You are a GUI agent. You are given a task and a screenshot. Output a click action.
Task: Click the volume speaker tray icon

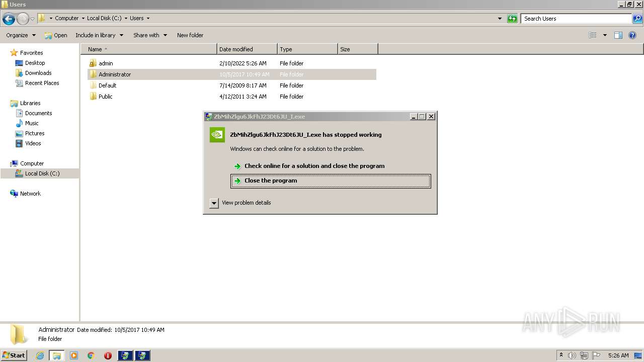click(x=572, y=355)
